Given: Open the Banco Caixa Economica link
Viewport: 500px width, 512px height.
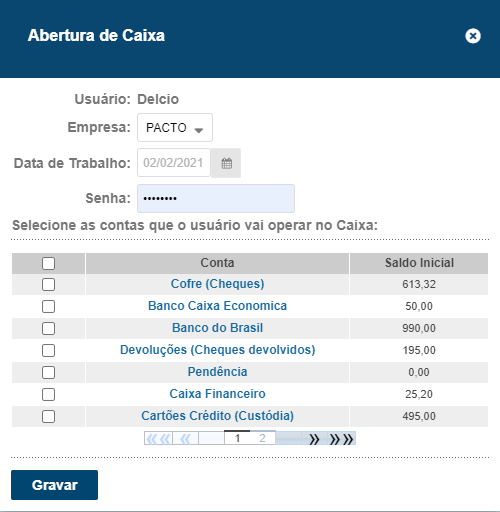Looking at the screenshot, I should [217, 306].
